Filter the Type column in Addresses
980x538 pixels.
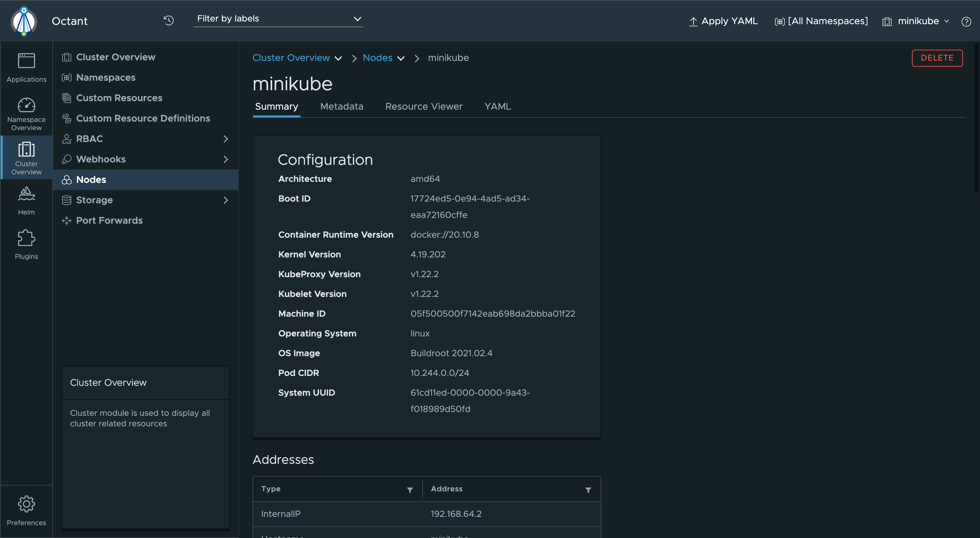(410, 490)
